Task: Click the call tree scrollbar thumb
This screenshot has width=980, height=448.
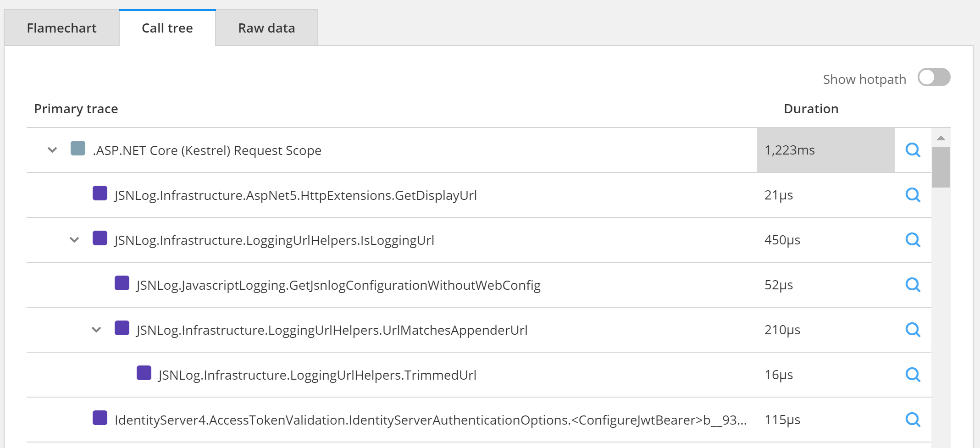Action: [x=941, y=167]
